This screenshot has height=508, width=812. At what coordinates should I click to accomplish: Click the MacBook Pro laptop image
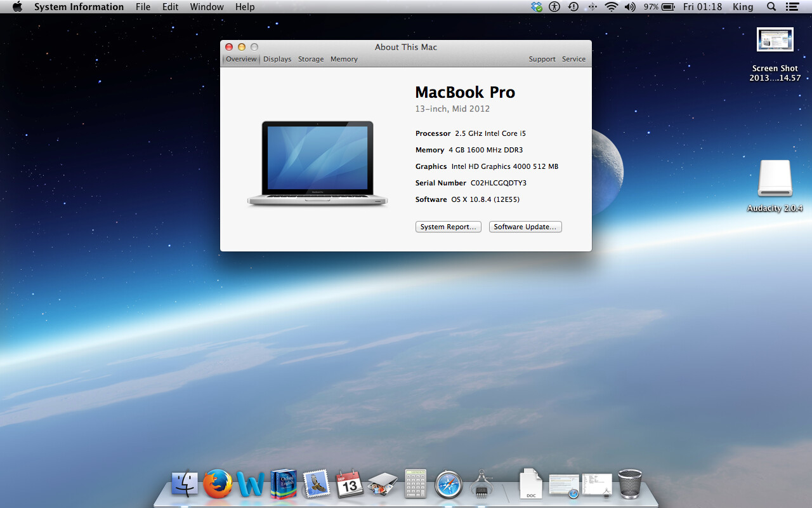click(317, 163)
